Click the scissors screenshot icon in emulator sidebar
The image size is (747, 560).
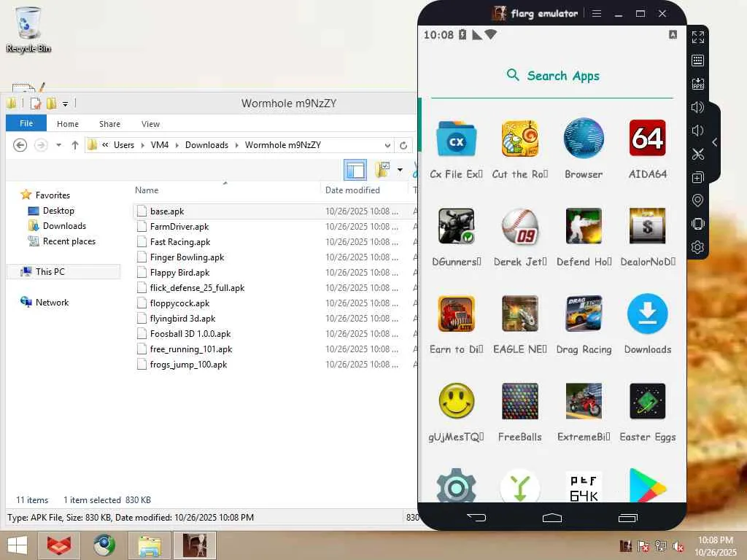698,155
